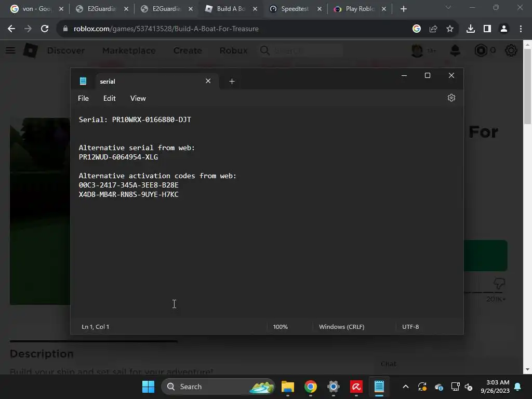Open Notepad from the taskbar
The height and width of the screenshot is (399, 532).
pyautogui.click(x=379, y=387)
